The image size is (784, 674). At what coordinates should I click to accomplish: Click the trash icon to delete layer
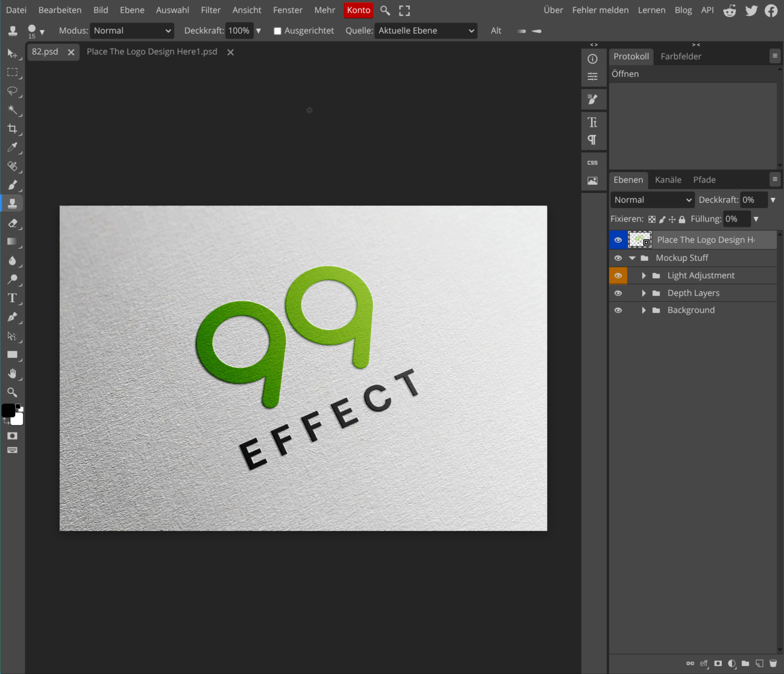(x=773, y=663)
